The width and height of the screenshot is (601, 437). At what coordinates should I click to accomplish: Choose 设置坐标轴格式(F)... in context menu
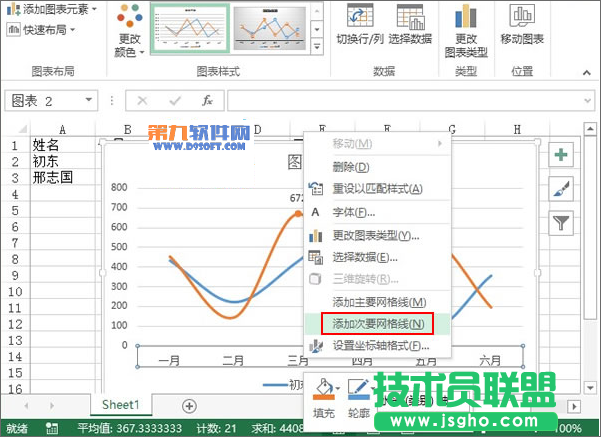point(377,346)
